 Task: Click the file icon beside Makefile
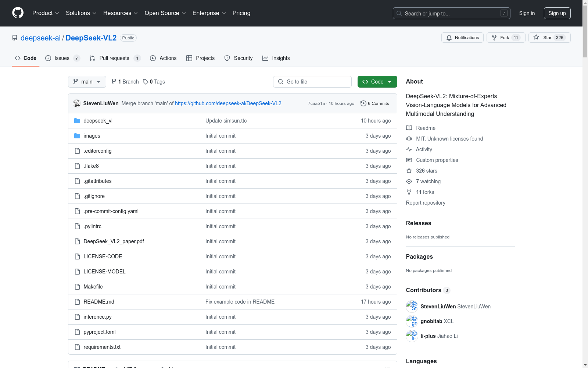[x=77, y=287]
